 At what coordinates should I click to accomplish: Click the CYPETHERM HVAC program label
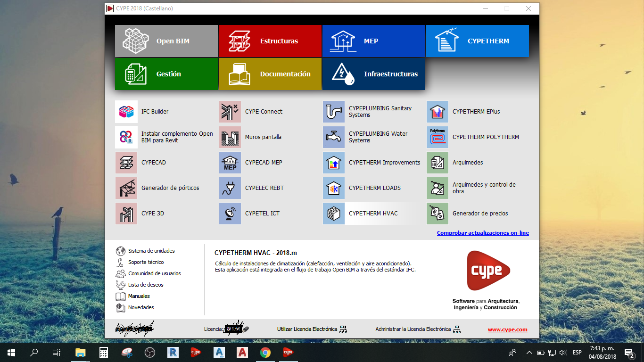coord(373,214)
